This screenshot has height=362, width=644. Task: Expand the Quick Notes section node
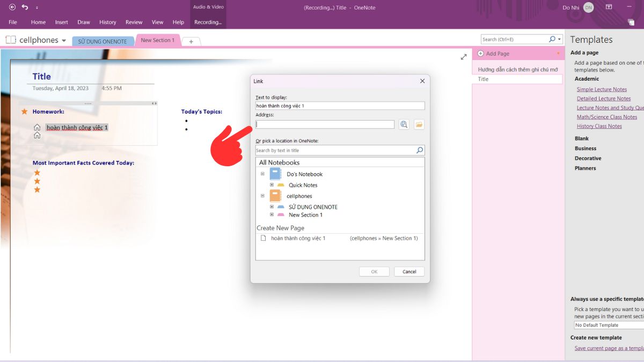coord(272,185)
